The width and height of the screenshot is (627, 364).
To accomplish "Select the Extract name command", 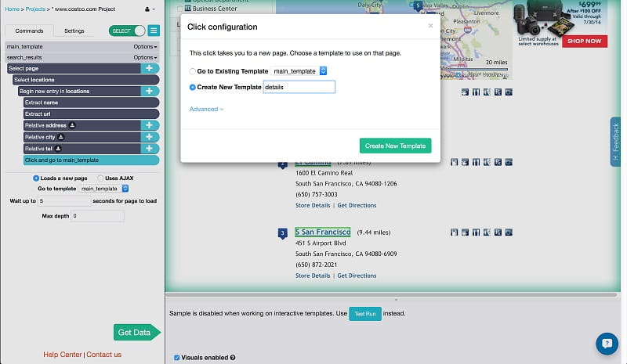I will coord(91,103).
